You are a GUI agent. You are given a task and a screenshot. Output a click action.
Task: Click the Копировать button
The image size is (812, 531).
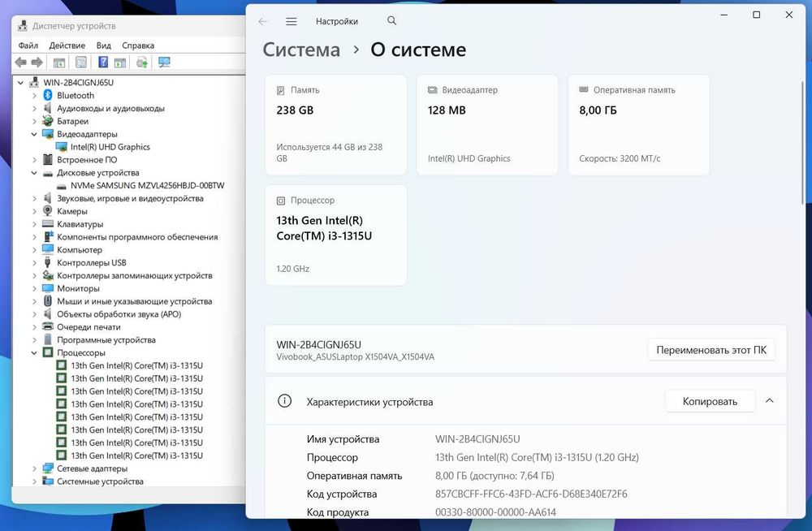[x=710, y=401]
